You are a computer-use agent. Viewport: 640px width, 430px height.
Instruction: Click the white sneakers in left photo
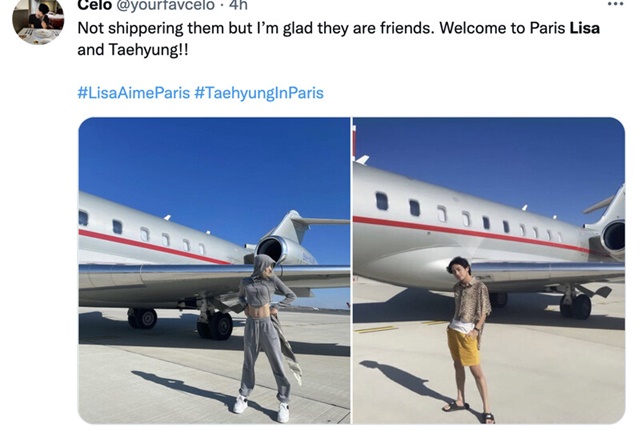coord(262,408)
